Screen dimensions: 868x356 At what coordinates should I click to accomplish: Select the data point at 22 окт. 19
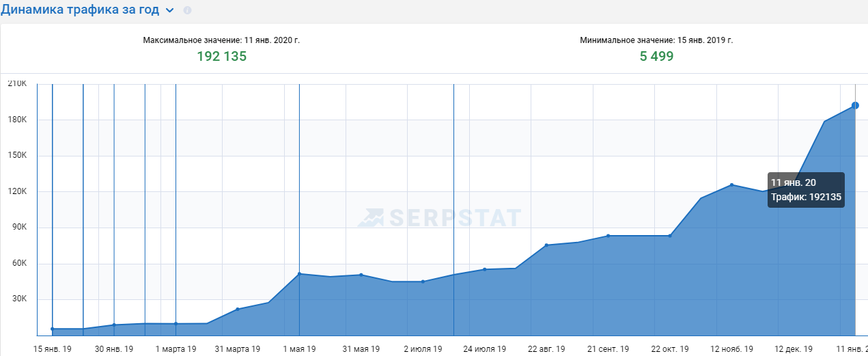[x=670, y=236]
